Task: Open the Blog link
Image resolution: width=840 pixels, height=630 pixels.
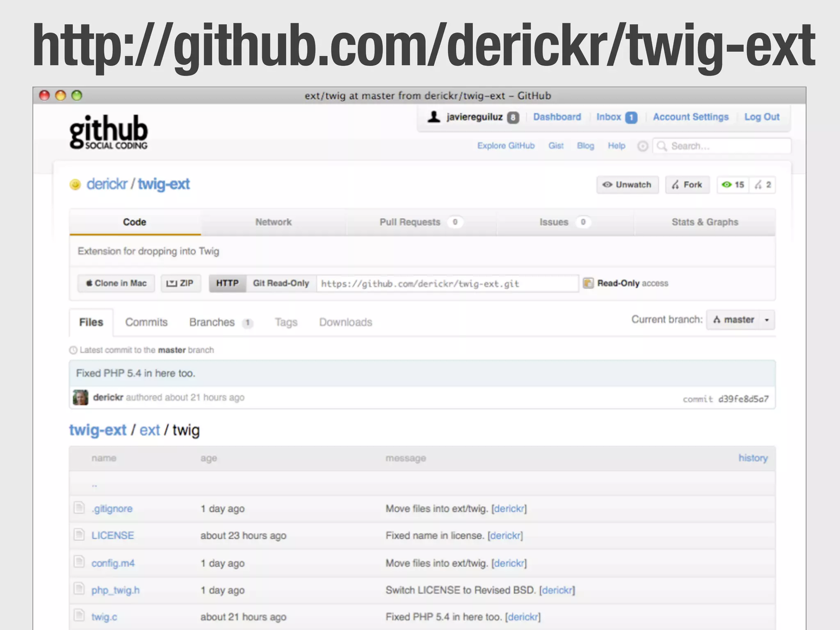Action: (585, 146)
